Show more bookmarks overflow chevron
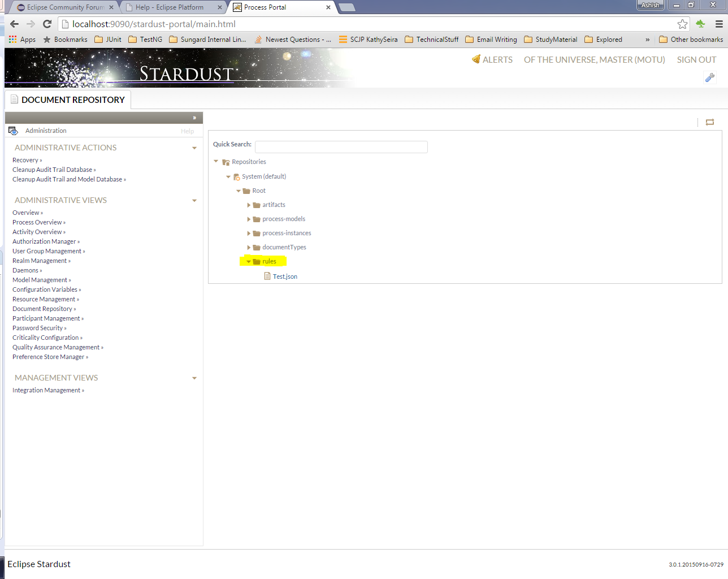The height and width of the screenshot is (579, 728). 647,40
